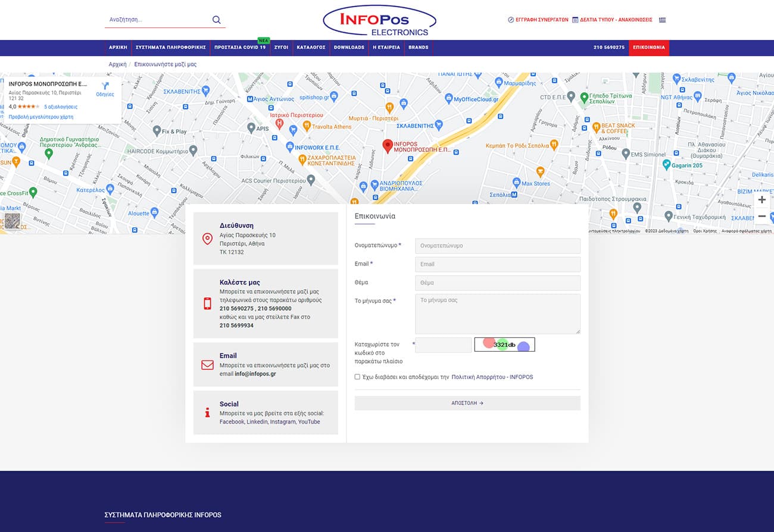Open the Linkedin social link
Viewport: 774px width, 532px height.
click(x=257, y=421)
